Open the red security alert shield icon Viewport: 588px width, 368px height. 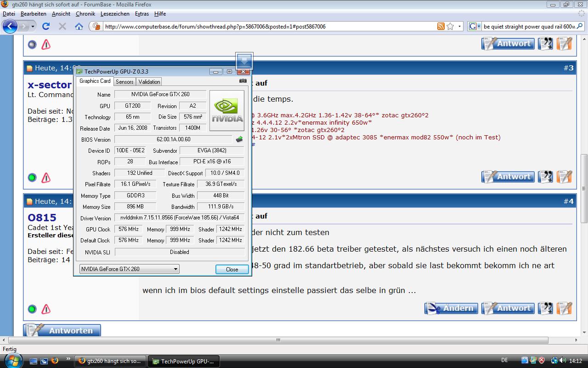(x=542, y=361)
